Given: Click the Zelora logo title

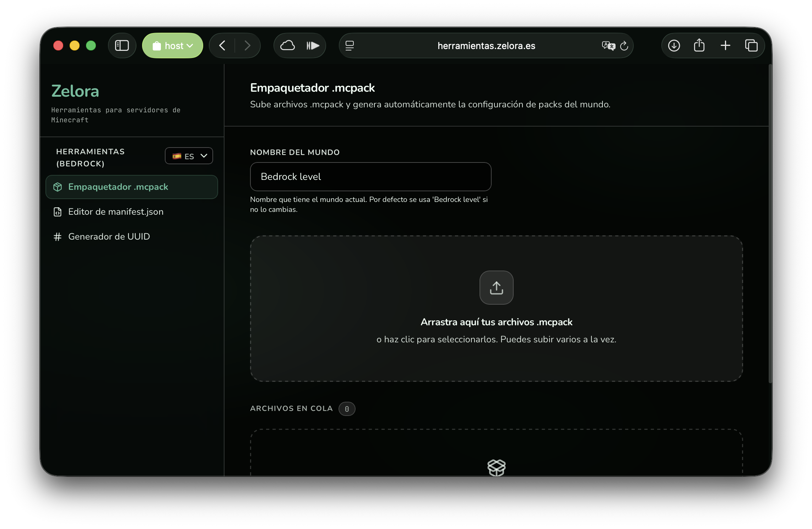Looking at the screenshot, I should (75, 91).
